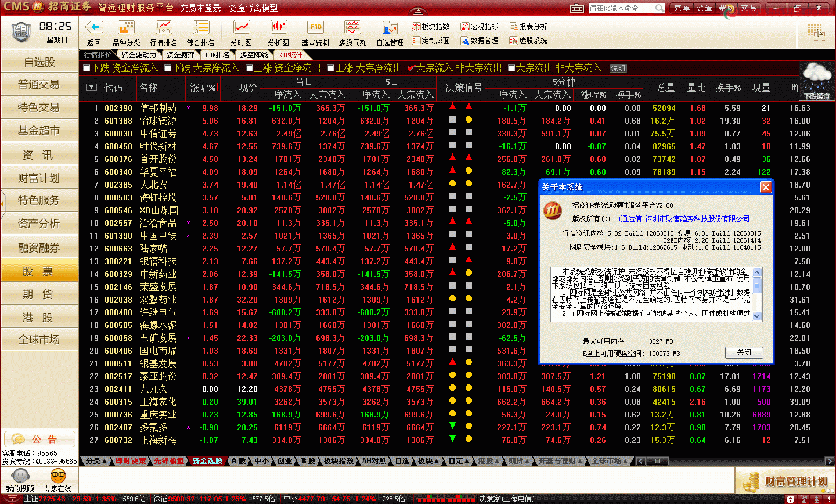Open 多股同列 multi-stock view
Screen dimensions: 836x504
352,27
